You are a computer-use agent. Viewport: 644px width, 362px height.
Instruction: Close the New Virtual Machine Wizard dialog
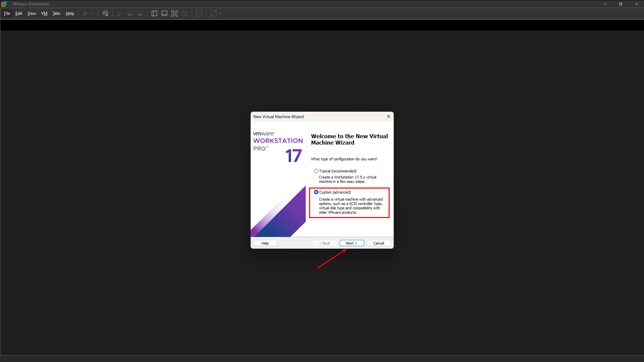389,116
